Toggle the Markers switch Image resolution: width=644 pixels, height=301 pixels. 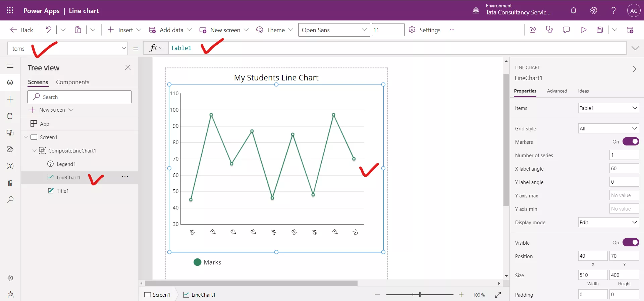click(631, 141)
